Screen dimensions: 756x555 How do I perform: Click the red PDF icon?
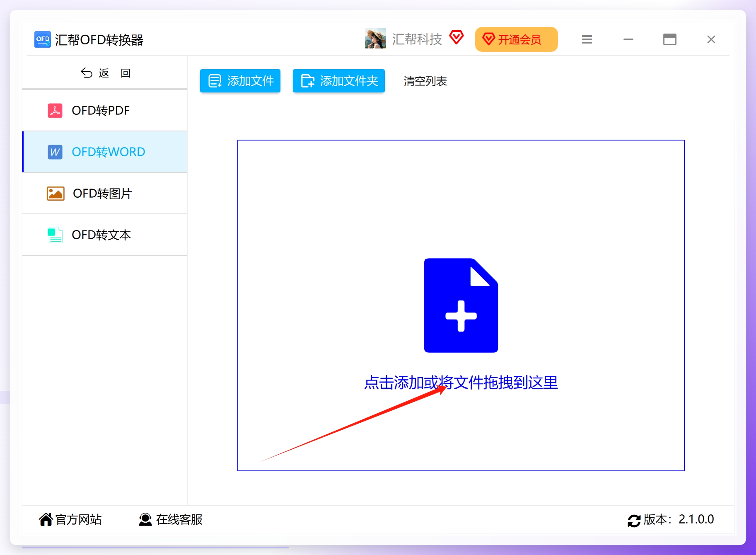point(55,111)
